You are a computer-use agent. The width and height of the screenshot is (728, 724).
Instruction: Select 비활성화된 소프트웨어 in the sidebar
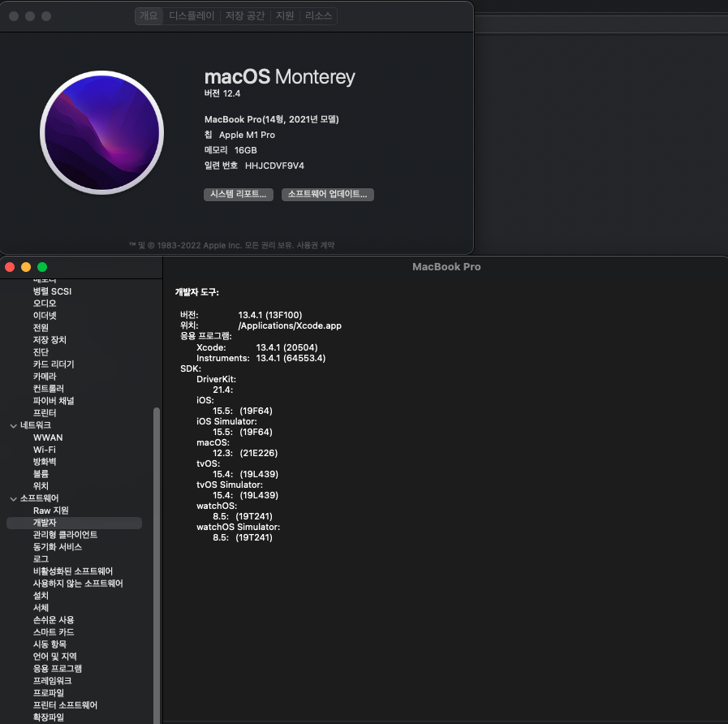pos(73,571)
